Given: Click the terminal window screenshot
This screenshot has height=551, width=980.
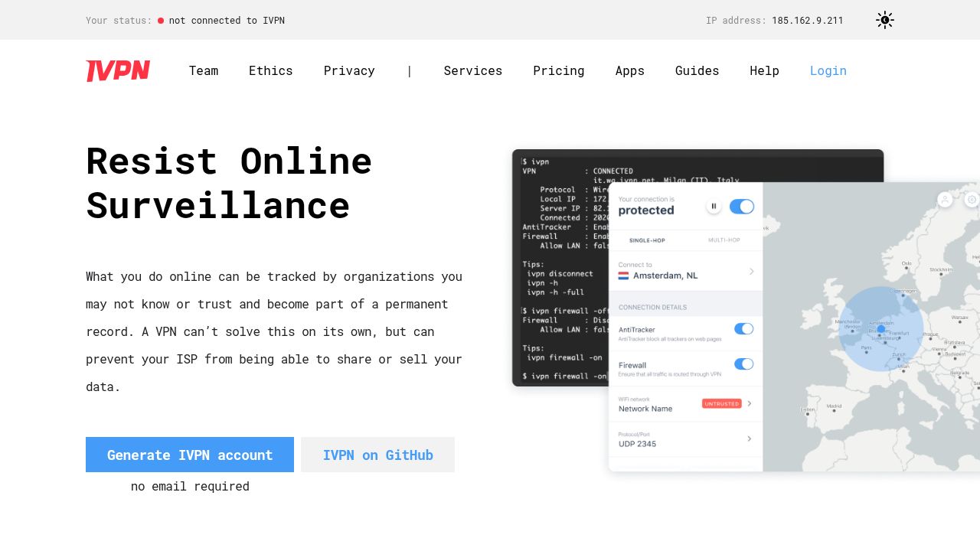Looking at the screenshot, I should [x=559, y=268].
